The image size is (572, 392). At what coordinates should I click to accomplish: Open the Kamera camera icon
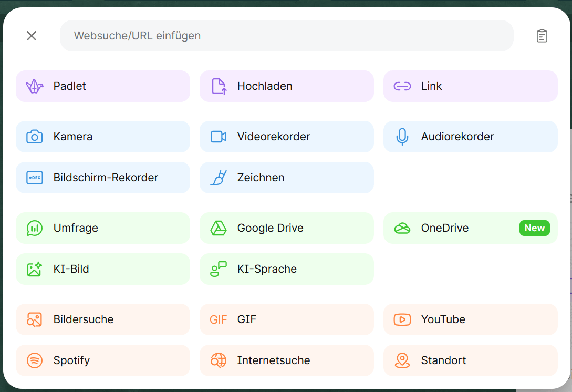click(x=35, y=137)
